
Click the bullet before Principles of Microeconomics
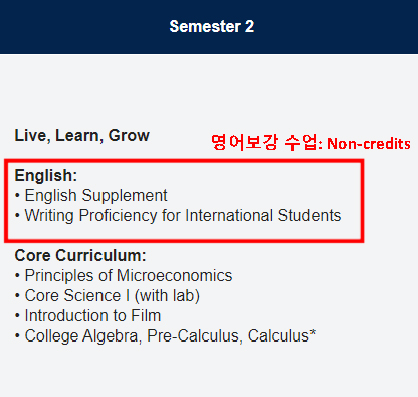(x=17, y=276)
